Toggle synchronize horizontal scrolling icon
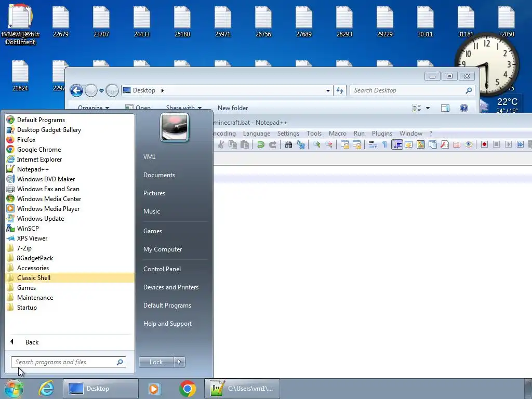 coord(356,144)
